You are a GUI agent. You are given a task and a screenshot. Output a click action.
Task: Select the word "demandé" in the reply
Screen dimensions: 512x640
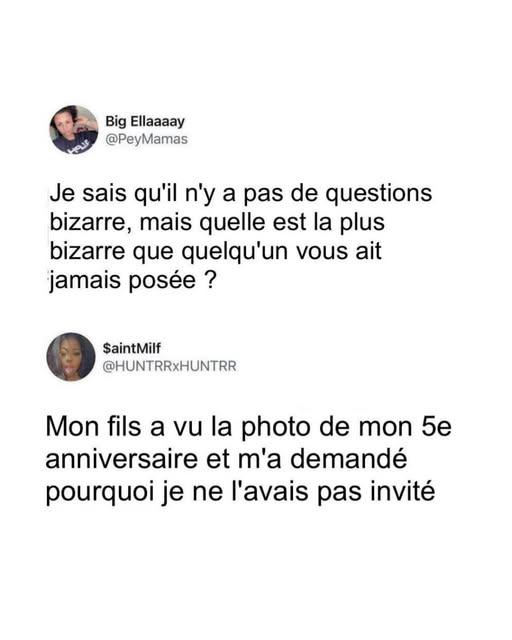(348, 458)
